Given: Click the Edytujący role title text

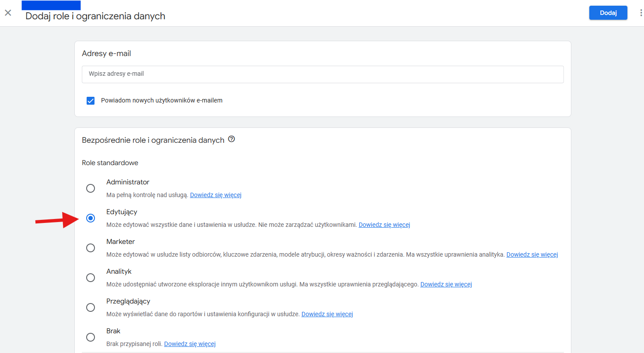Looking at the screenshot, I should click(122, 212).
